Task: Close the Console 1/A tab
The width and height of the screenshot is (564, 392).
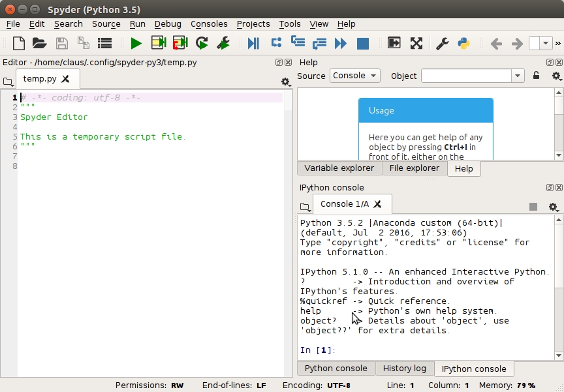Action: click(x=377, y=204)
